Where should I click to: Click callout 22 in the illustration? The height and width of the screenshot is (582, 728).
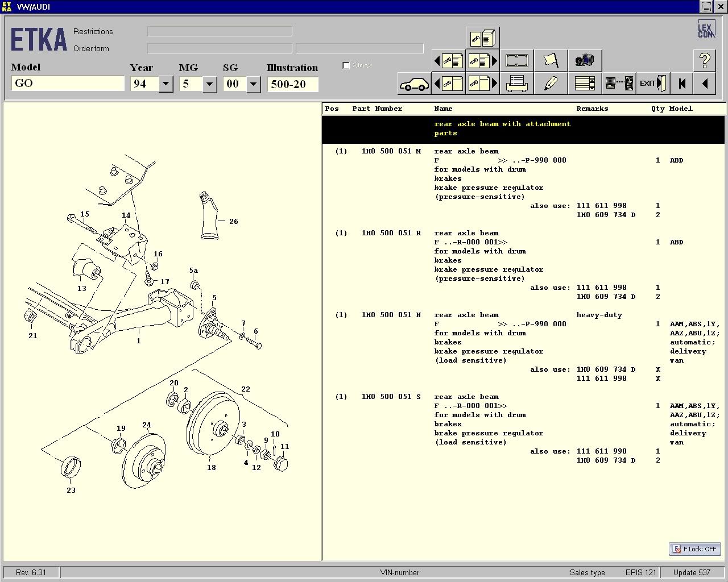(246, 389)
